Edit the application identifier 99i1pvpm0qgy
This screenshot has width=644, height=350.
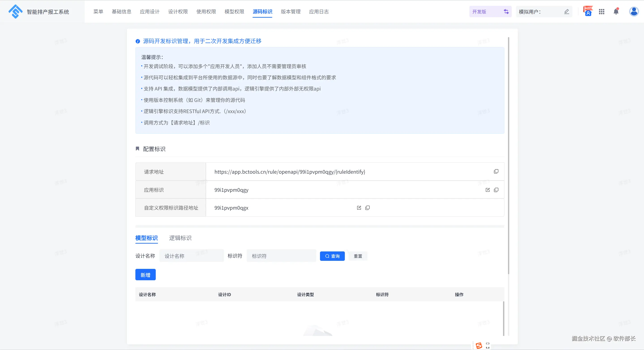click(488, 190)
